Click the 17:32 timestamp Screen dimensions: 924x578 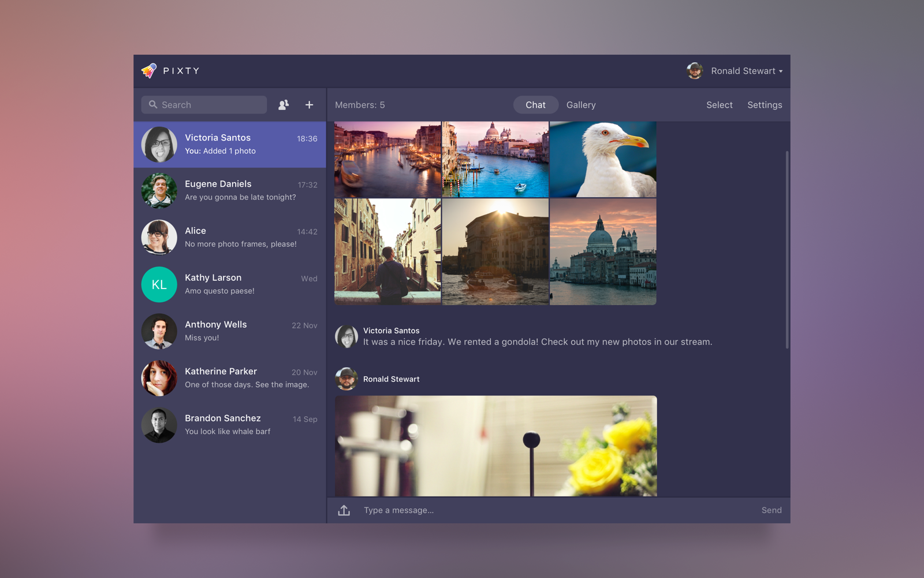308,185
